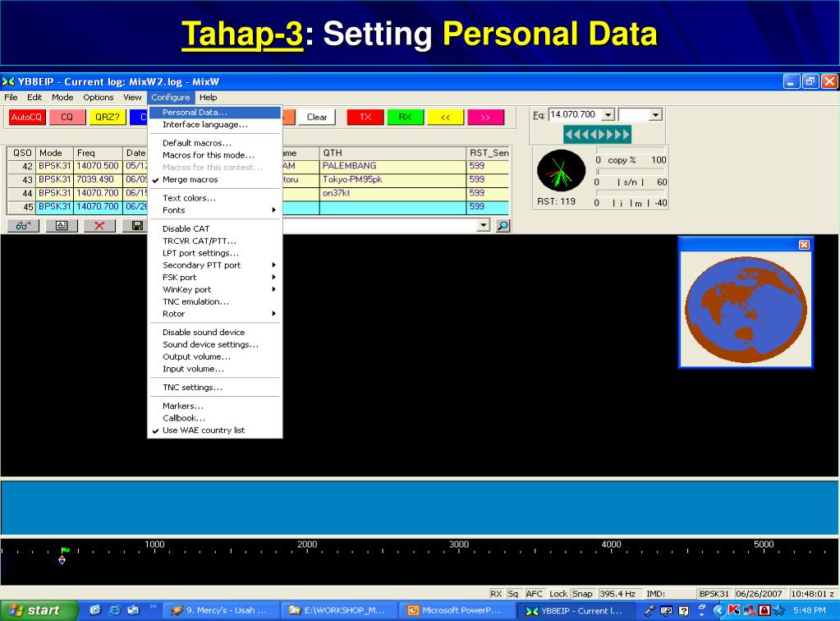Toggle the Merge macros menu option
840x621 pixels.
click(x=215, y=180)
